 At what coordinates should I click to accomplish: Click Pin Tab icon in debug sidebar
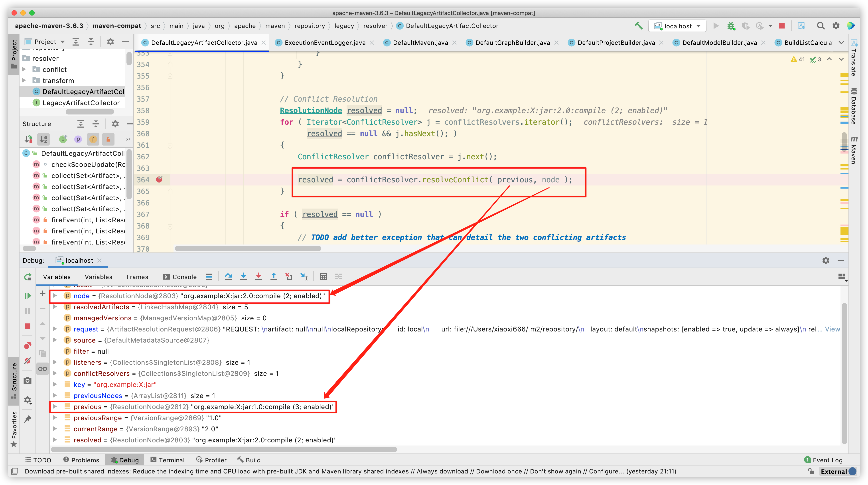[x=28, y=419]
